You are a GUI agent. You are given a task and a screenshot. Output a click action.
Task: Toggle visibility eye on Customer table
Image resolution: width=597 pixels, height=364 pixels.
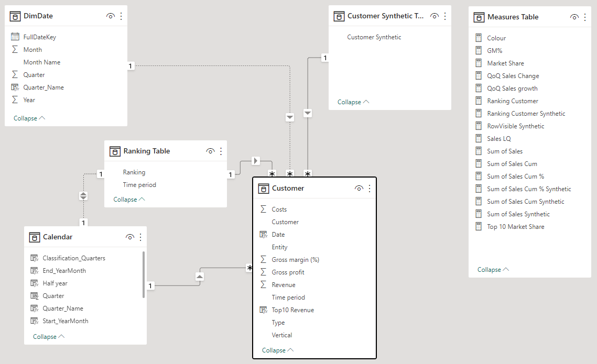(x=359, y=188)
